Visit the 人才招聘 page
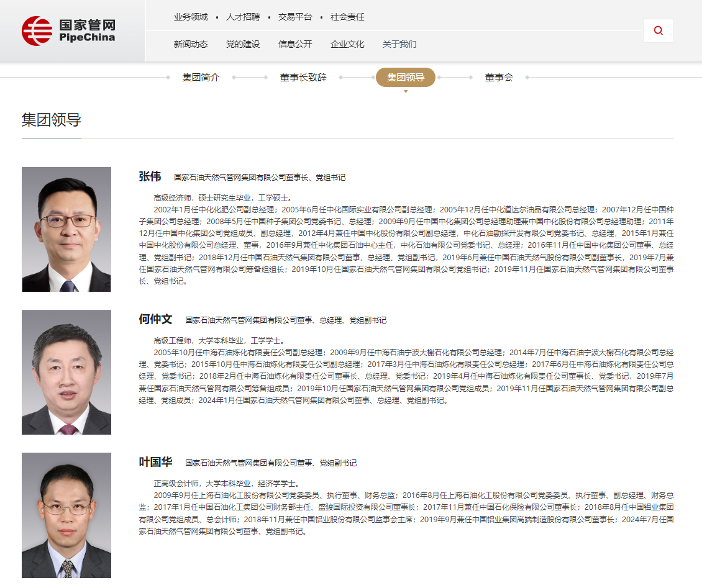 click(x=245, y=17)
